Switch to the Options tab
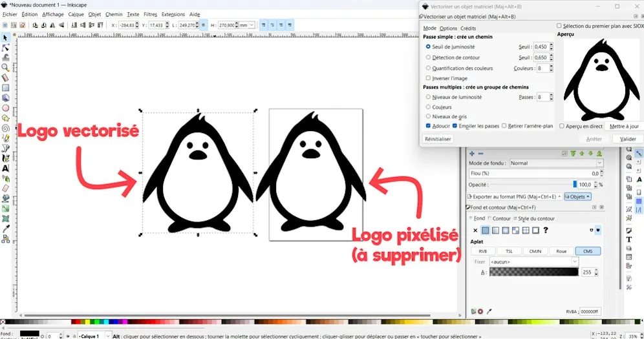The width and height of the screenshot is (644, 339). (x=448, y=28)
